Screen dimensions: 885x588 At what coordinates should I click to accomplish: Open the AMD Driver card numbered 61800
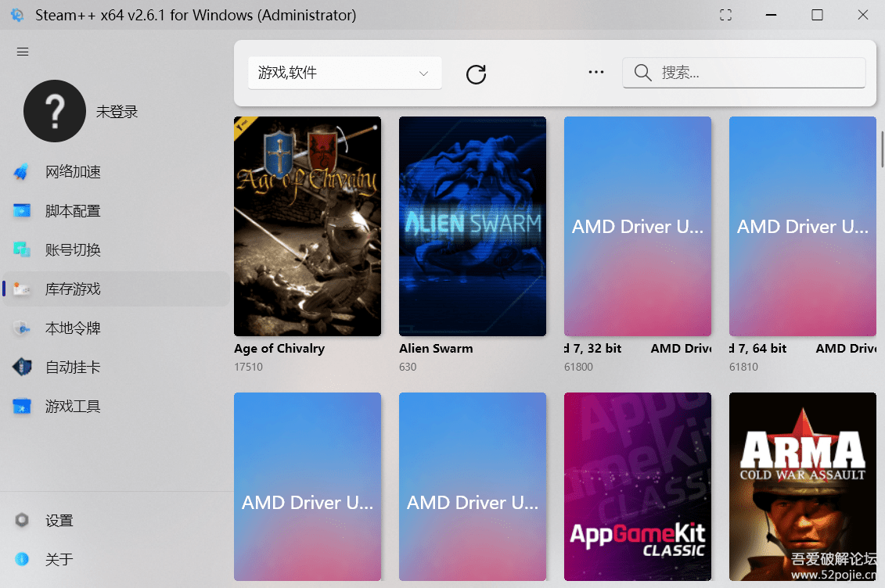click(x=638, y=226)
